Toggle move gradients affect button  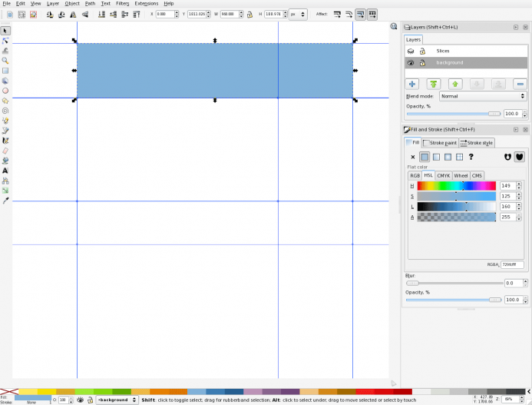360,15
